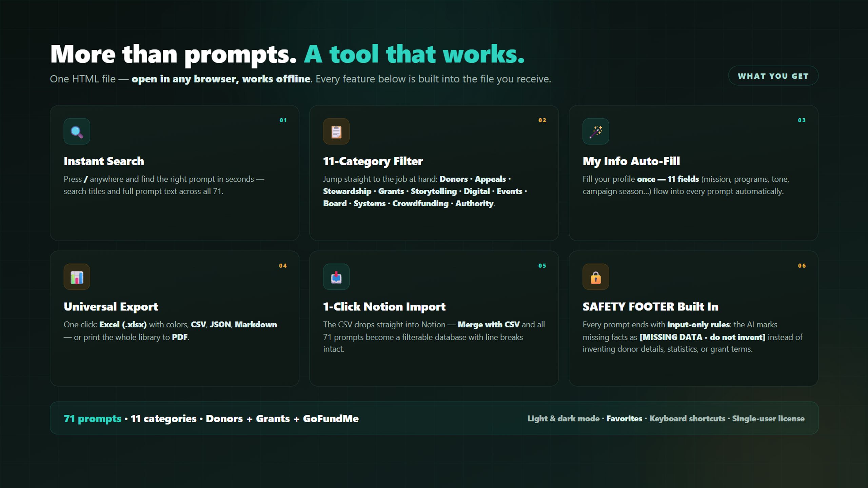
Task: Click 'More than prompts.' white headline
Action: click(173, 54)
